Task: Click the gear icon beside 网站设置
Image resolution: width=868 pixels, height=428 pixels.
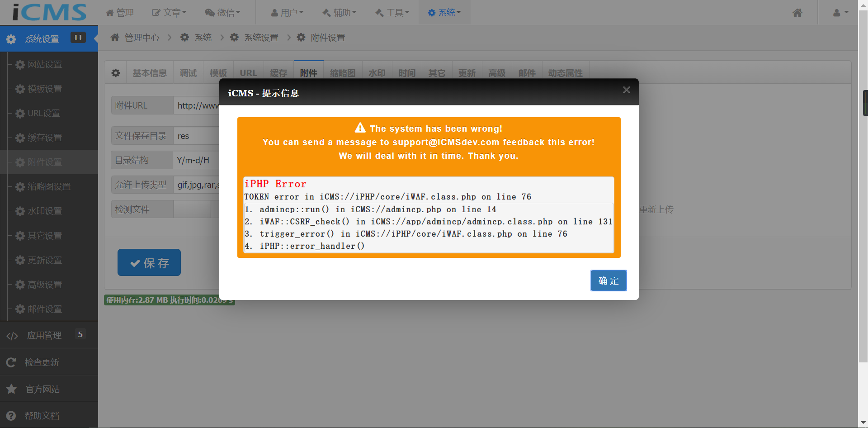Action: pos(20,65)
